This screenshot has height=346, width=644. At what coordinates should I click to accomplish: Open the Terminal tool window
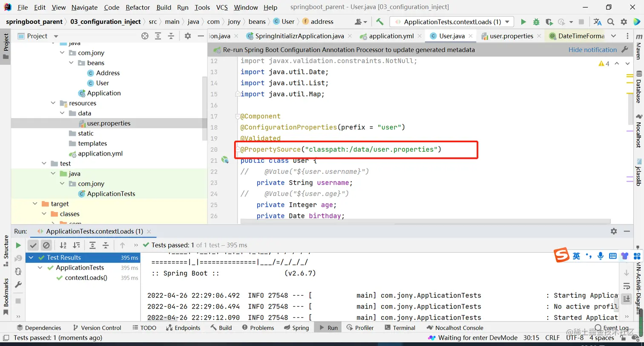click(x=400, y=328)
